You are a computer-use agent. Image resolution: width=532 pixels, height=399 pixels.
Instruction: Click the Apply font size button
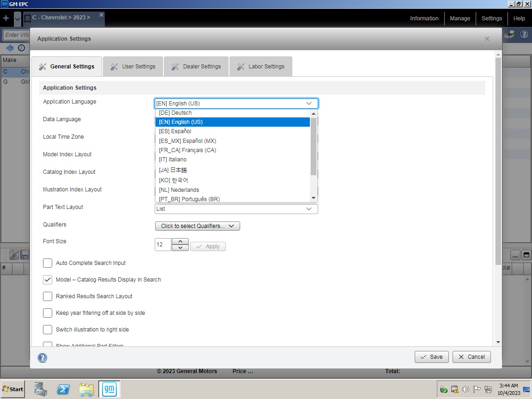click(208, 246)
